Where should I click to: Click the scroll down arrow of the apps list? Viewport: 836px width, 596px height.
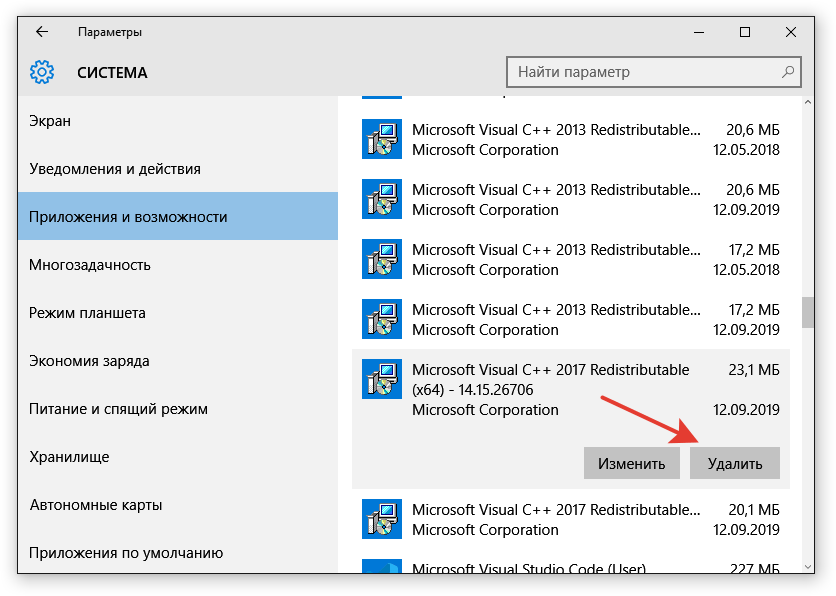pyautogui.click(x=808, y=567)
